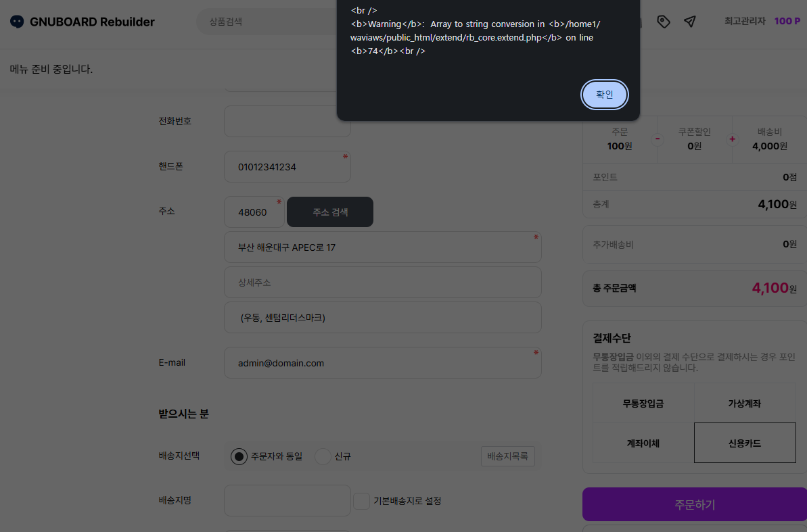This screenshot has width=807, height=532.
Task: Select the 주문자와 동일 radio button
Action: coord(239,456)
